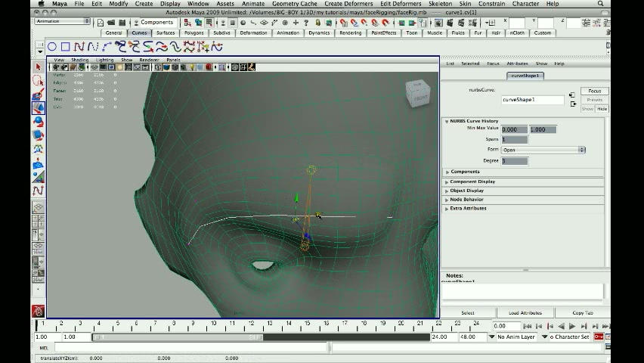Open the Character Set dropdown arrow
The width and height of the screenshot is (644, 363).
click(x=545, y=337)
